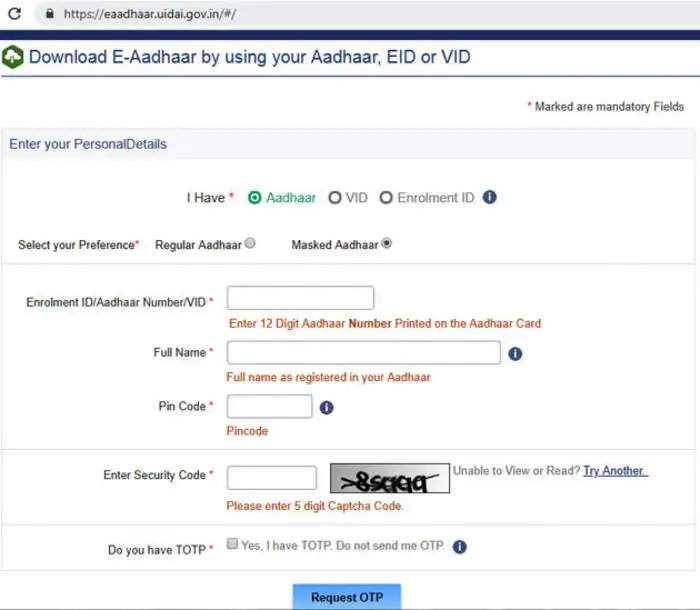The width and height of the screenshot is (700, 610).
Task: Click the captcha security code image
Action: tap(389, 479)
